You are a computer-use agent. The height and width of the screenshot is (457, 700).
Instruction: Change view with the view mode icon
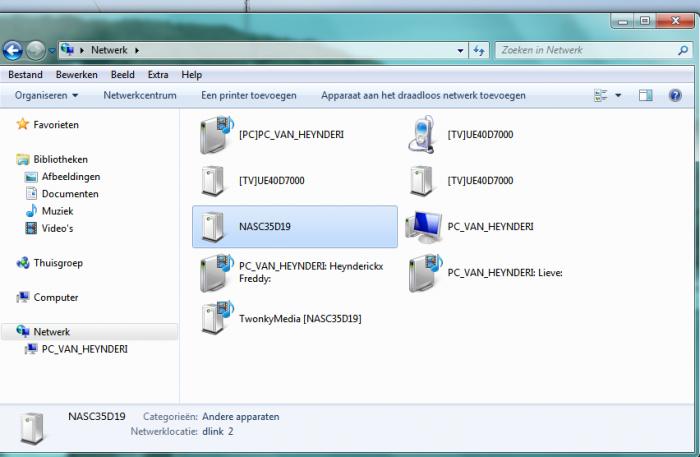600,95
